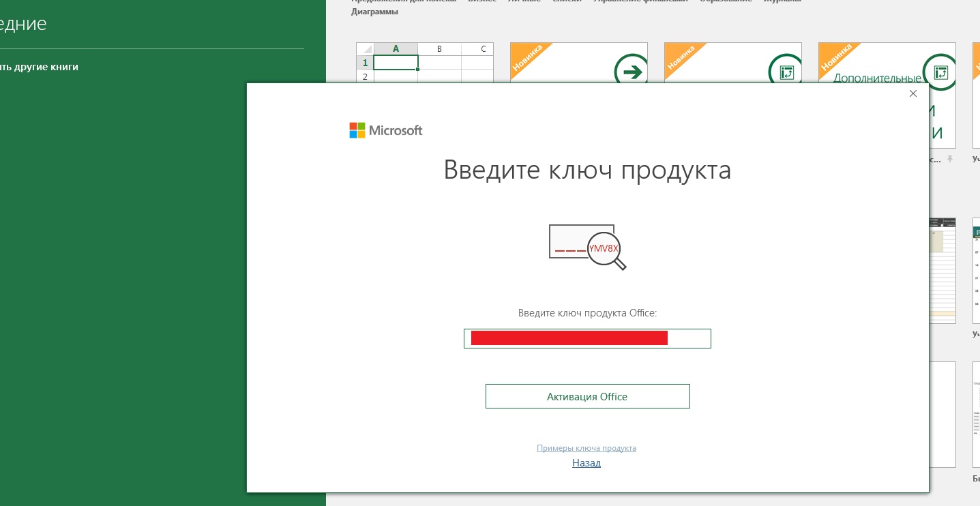Choose the Диаграммы template category
This screenshot has width=980, height=506.
[375, 12]
